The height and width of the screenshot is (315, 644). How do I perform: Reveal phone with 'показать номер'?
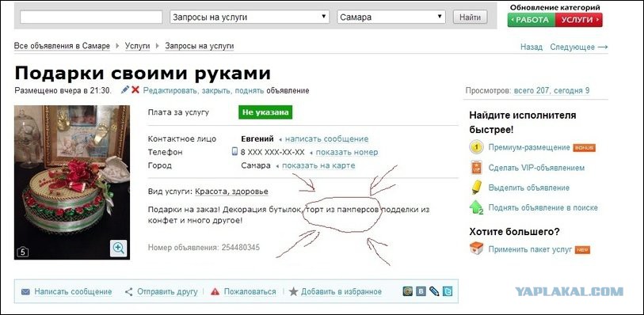click(x=347, y=153)
